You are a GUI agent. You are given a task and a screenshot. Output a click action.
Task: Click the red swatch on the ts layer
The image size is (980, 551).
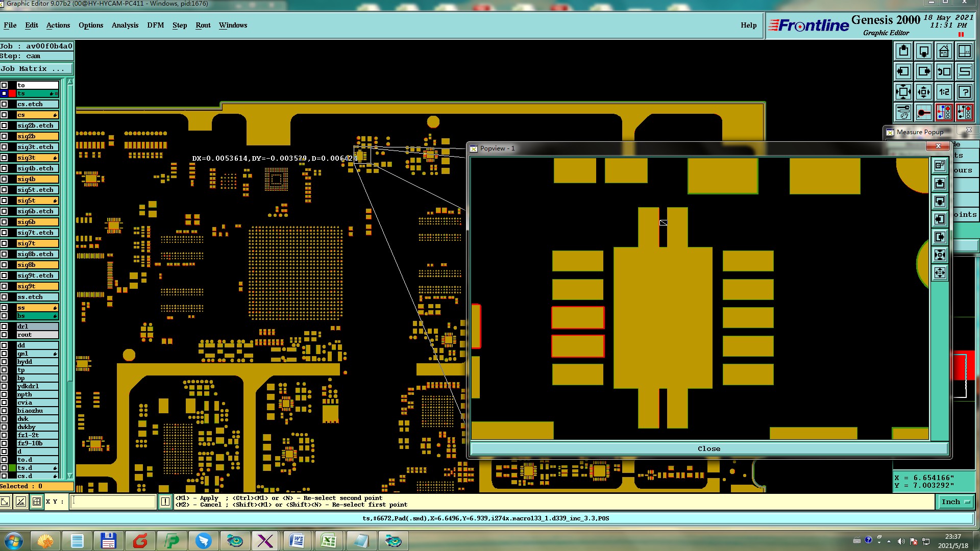click(12, 93)
